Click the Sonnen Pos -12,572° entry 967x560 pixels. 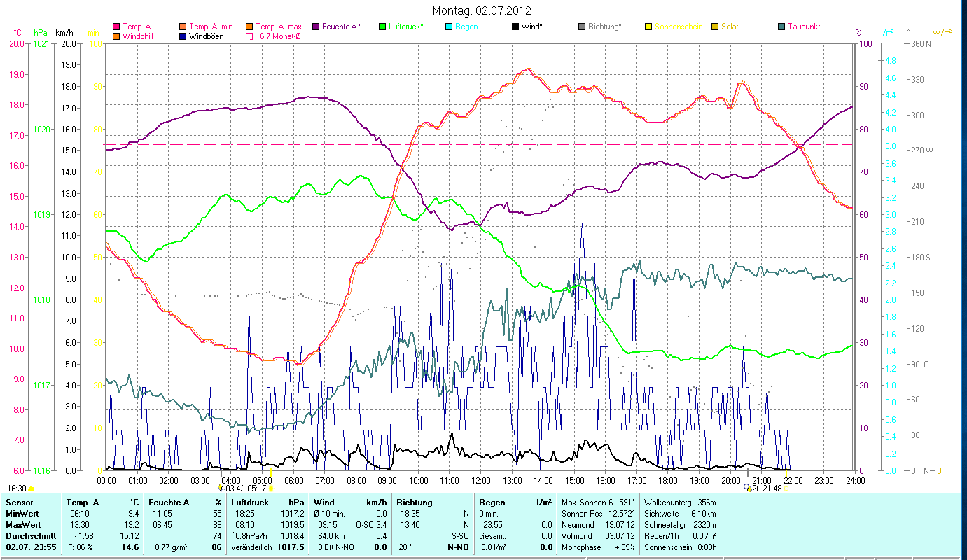click(x=598, y=514)
